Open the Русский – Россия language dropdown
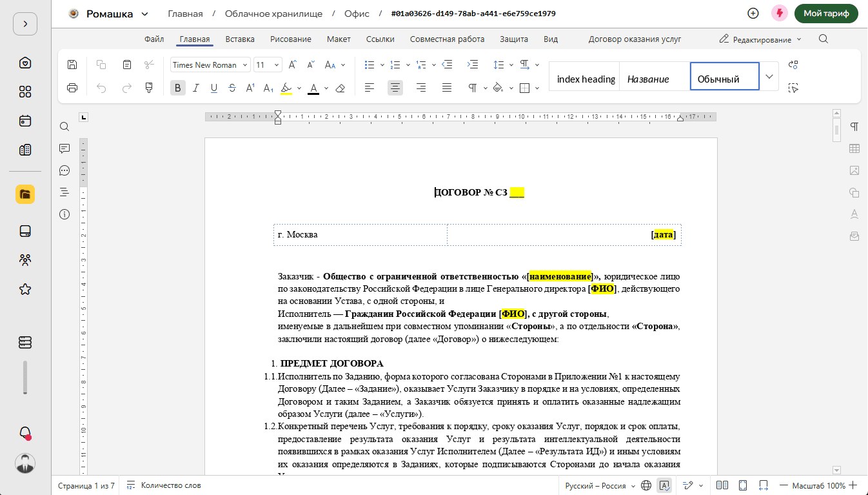The height and width of the screenshot is (495, 868). coord(600,485)
